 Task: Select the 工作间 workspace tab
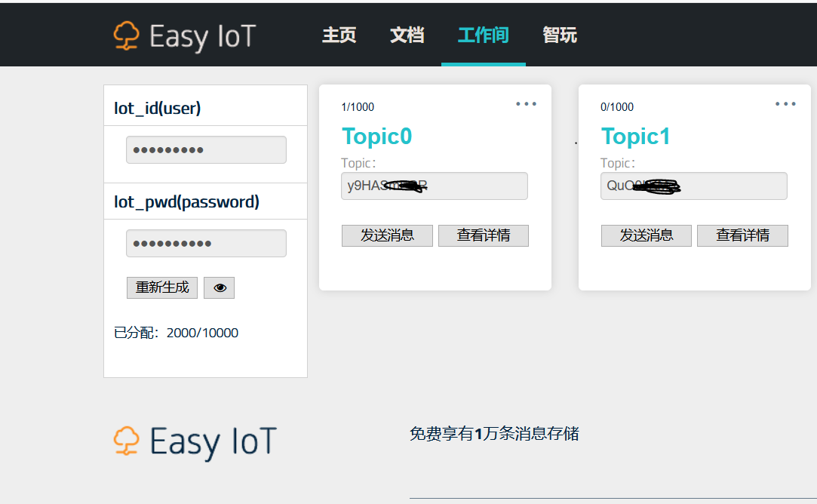coord(483,35)
